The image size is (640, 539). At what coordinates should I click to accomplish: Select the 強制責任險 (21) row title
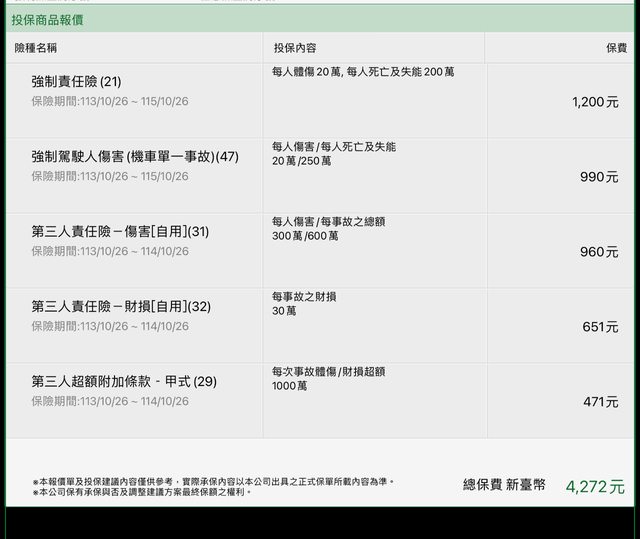click(76, 82)
